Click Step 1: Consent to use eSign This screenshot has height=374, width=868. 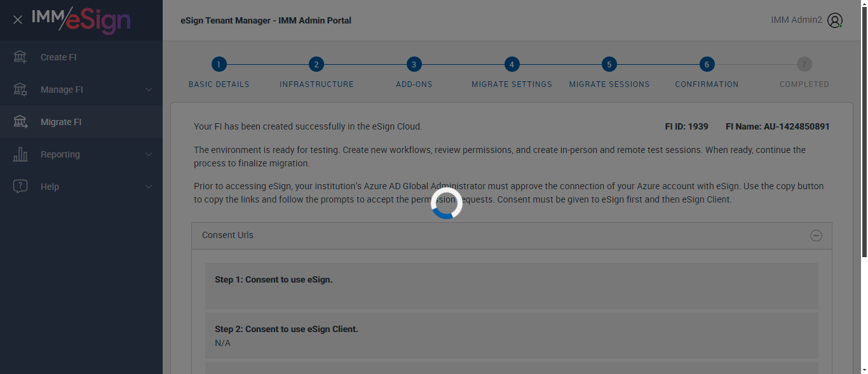click(274, 279)
